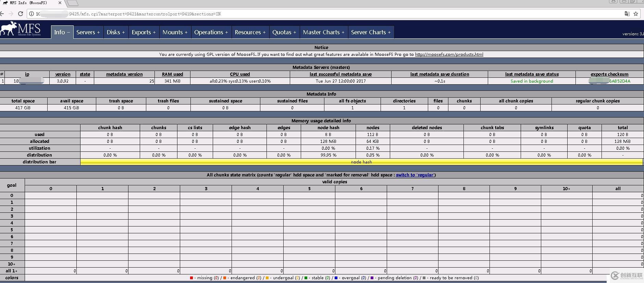The height and width of the screenshot is (283, 644).
Task: Click the red 'missing' color swatch in legend
Action: pos(191,278)
